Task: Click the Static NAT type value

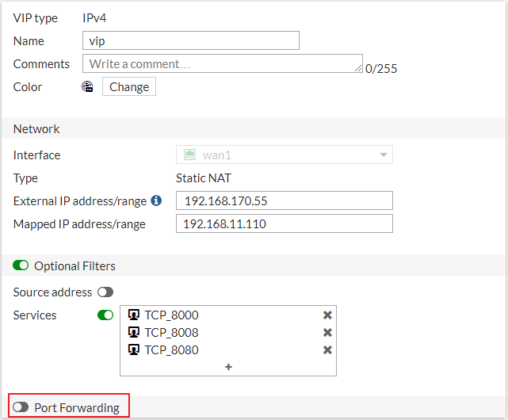Action: point(204,178)
